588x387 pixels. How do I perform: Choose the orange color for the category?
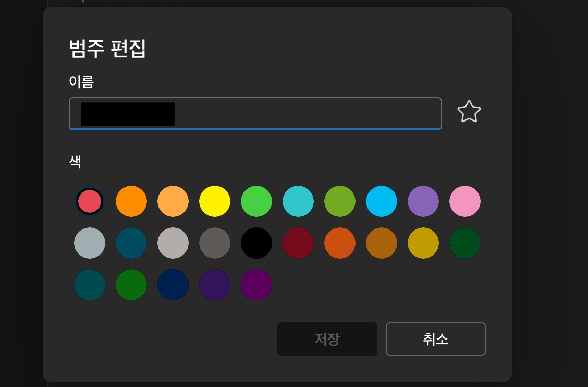[131, 201]
